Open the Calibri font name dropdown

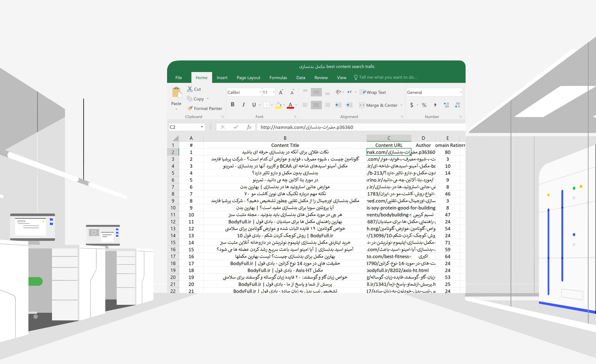coord(261,92)
